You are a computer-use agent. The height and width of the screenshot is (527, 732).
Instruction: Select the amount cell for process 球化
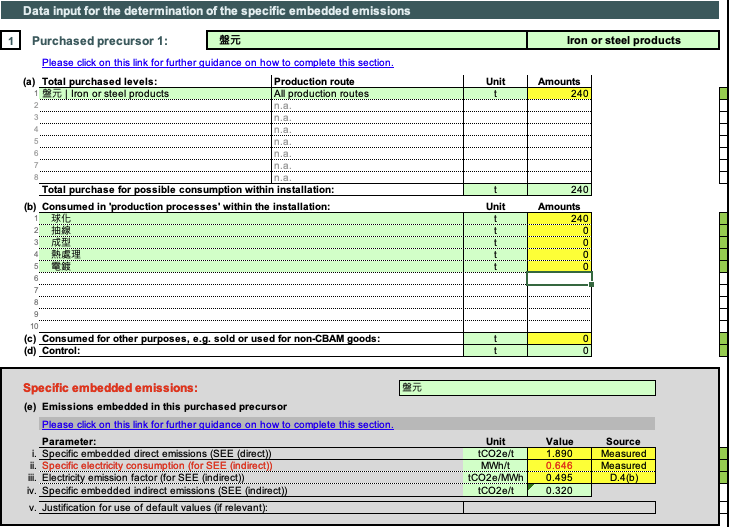tap(559, 218)
